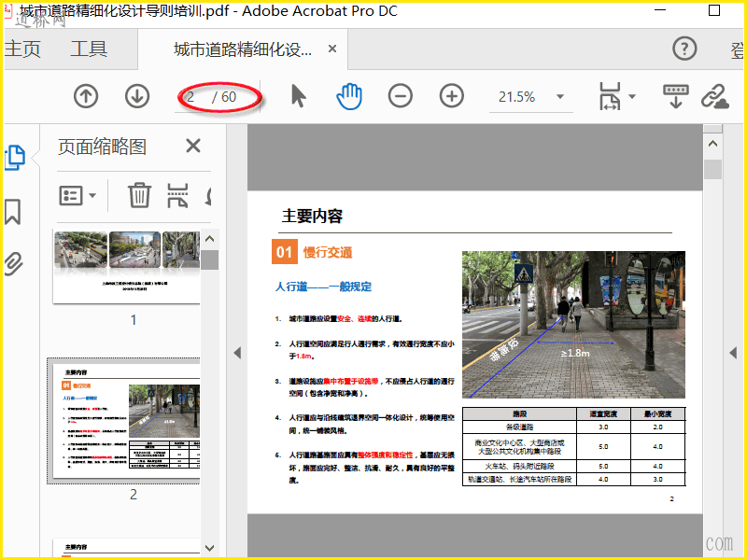
Task: Switch to the 主页 tab
Action: (22, 49)
